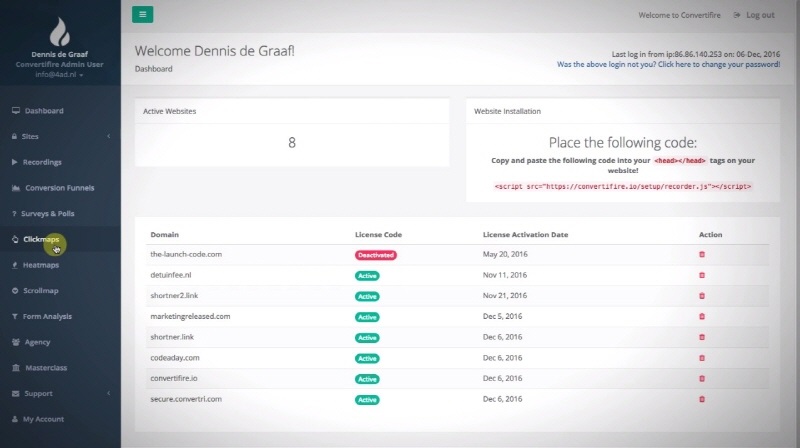Delete shortner.link using trash icon

coord(702,337)
